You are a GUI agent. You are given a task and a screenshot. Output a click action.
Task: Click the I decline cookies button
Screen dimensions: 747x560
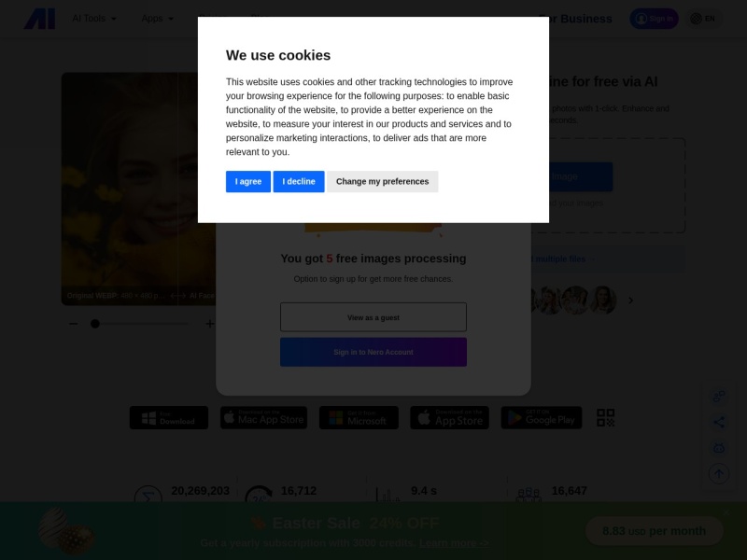[299, 182]
